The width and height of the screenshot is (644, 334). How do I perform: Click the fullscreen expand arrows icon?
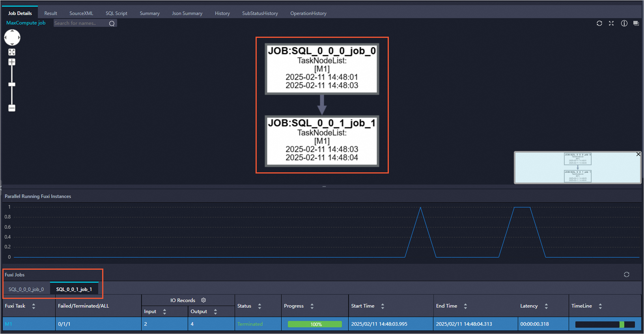click(x=611, y=23)
